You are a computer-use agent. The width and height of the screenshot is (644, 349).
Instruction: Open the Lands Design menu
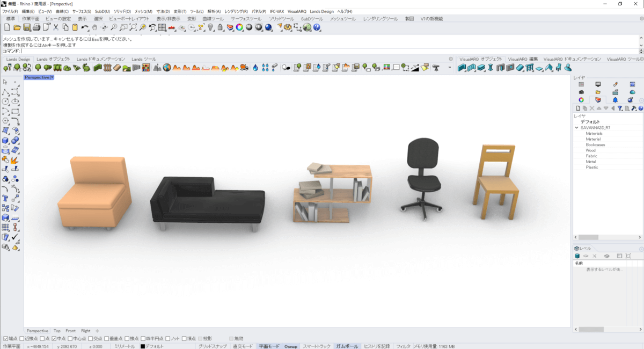[321, 11]
